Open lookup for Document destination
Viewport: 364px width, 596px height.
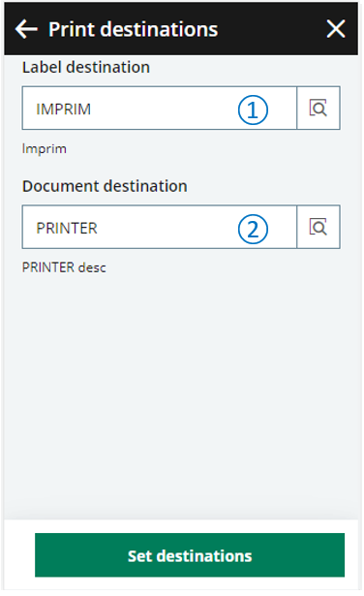tap(318, 227)
